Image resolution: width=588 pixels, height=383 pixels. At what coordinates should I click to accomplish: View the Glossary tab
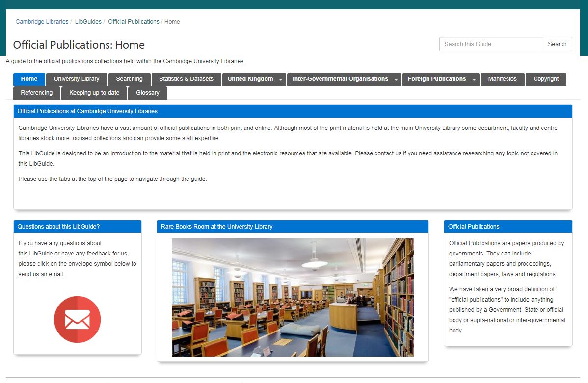(148, 93)
